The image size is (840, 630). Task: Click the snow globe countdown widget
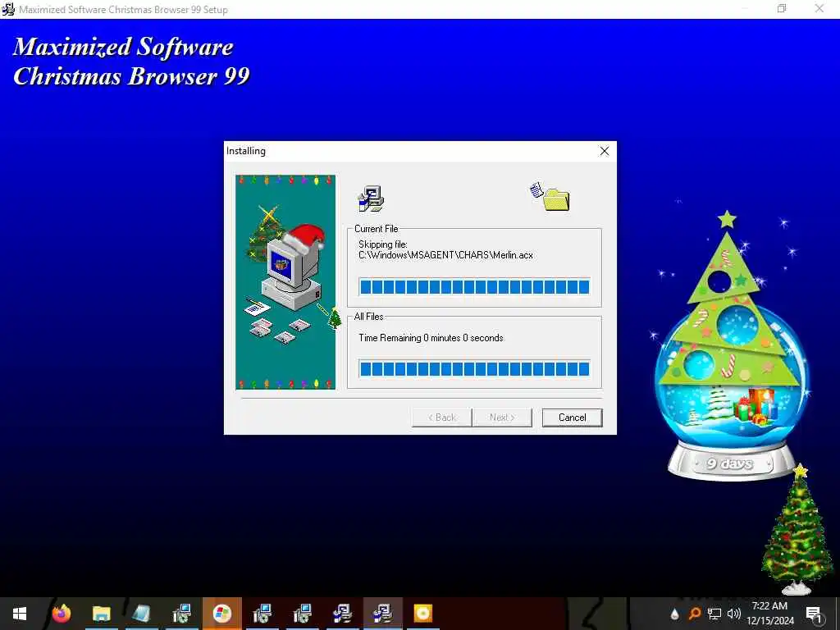pos(730,345)
